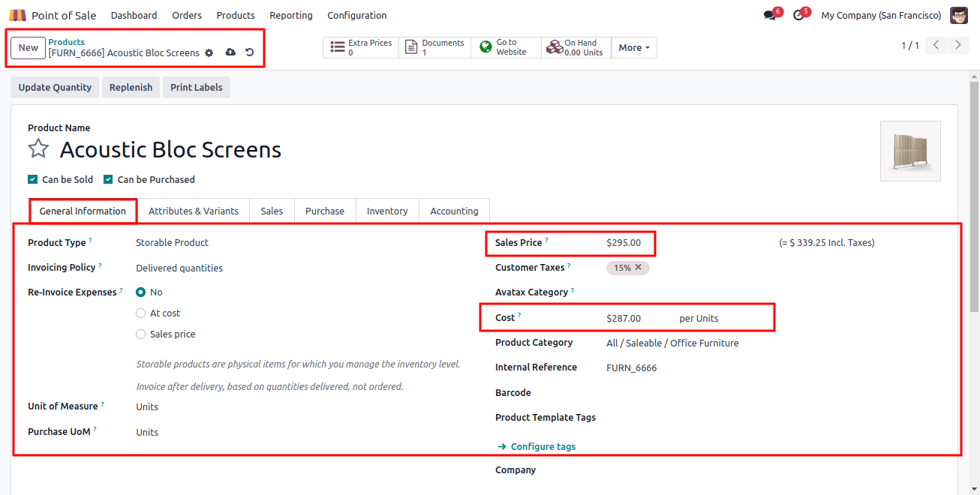The height and width of the screenshot is (495, 980).
Task: Open the Extra Prices stat button
Action: click(x=361, y=47)
